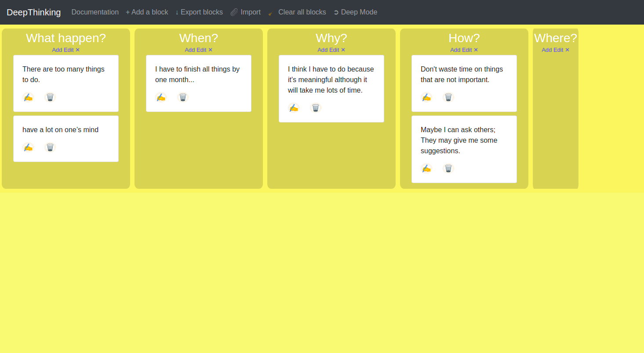Image resolution: width=644 pixels, height=353 pixels.
Task: Toggle Deep Mode in the navbar
Action: click(x=355, y=12)
